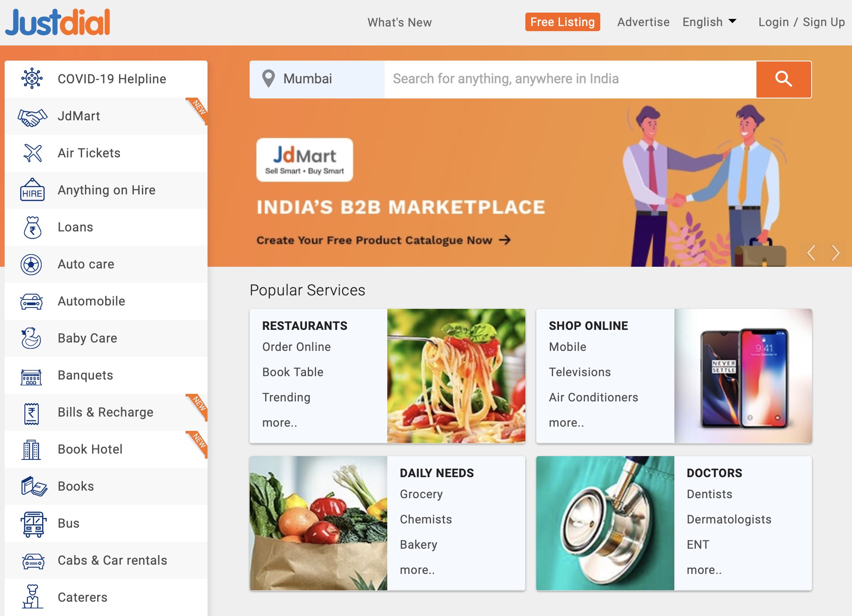The height and width of the screenshot is (616, 852).
Task: Select the Baby Care duck icon
Action: click(x=31, y=338)
